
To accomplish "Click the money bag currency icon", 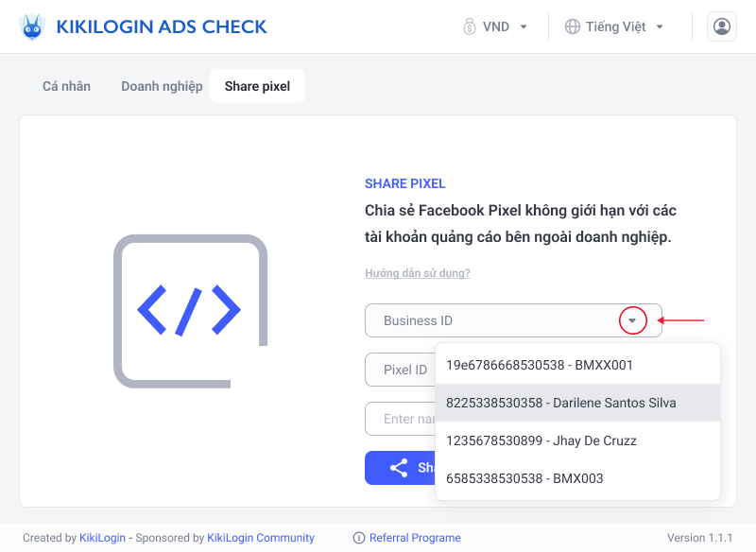I will (469, 26).
